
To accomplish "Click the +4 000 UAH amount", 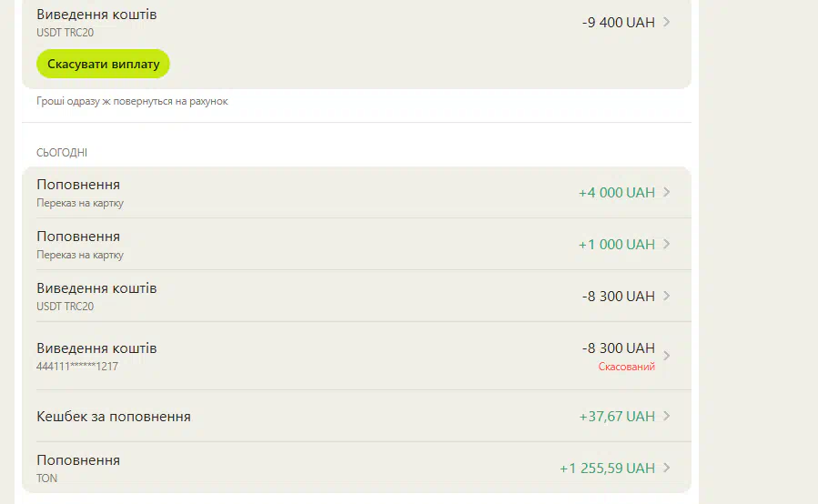I will click(617, 193).
